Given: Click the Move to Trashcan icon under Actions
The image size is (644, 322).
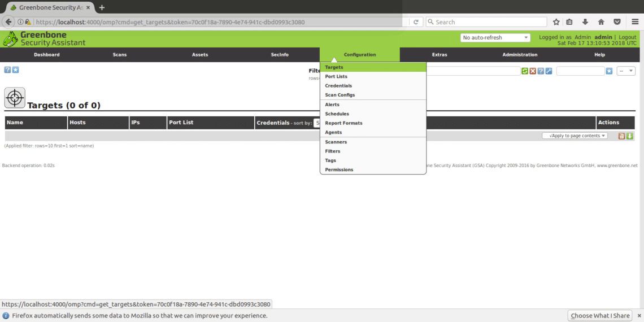Looking at the screenshot, I should pyautogui.click(x=621, y=136).
